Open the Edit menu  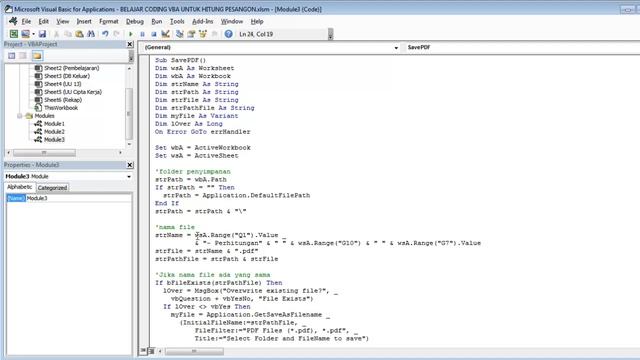coord(43,21)
